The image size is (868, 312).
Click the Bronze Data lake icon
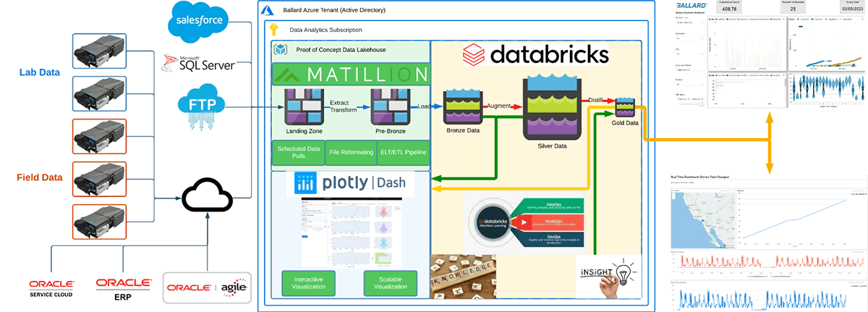pos(462,107)
